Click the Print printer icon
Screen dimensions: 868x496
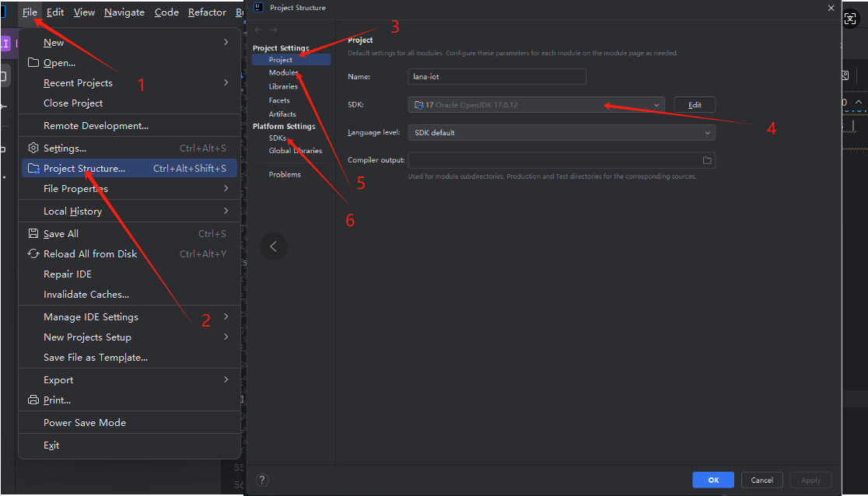pos(33,400)
